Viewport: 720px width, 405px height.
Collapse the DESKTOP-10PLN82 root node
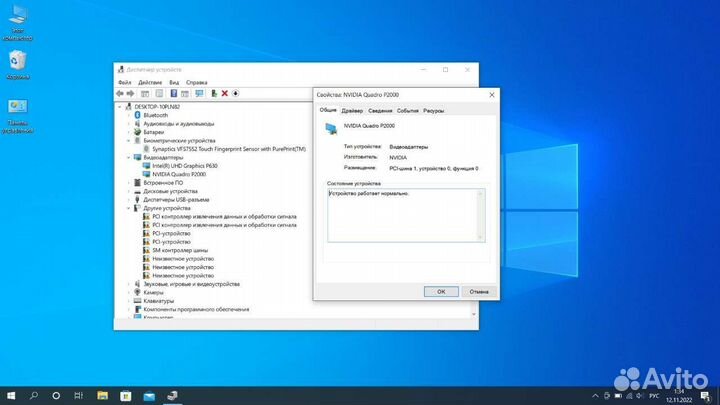[120, 107]
